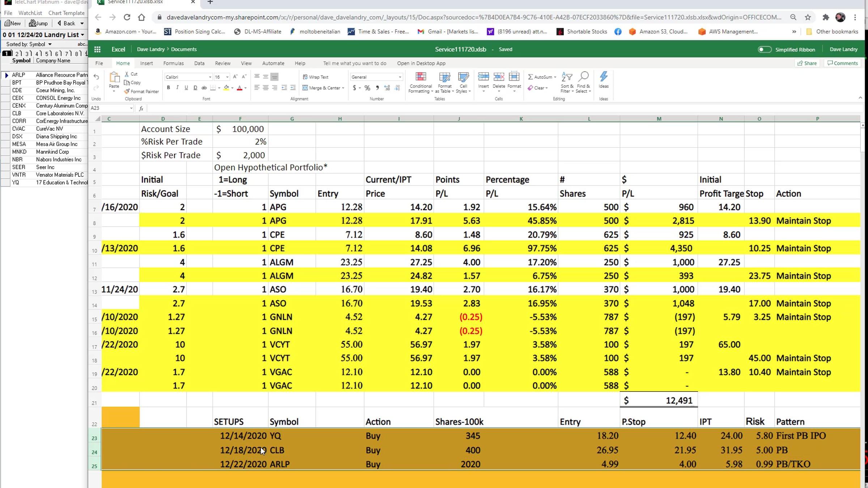Open the Sort & Filter tool
Viewport: 868px width, 488px height.
567,82
